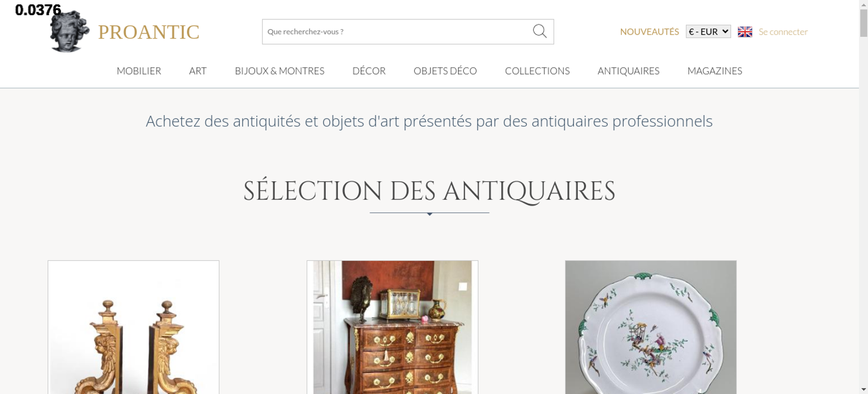
Task: Open the € - EUR currency dropdown
Action: pyautogui.click(x=708, y=32)
